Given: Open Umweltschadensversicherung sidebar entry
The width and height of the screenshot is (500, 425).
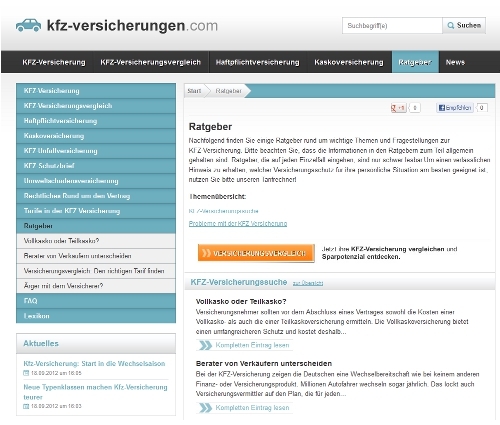Looking at the screenshot, I should click(x=96, y=181).
